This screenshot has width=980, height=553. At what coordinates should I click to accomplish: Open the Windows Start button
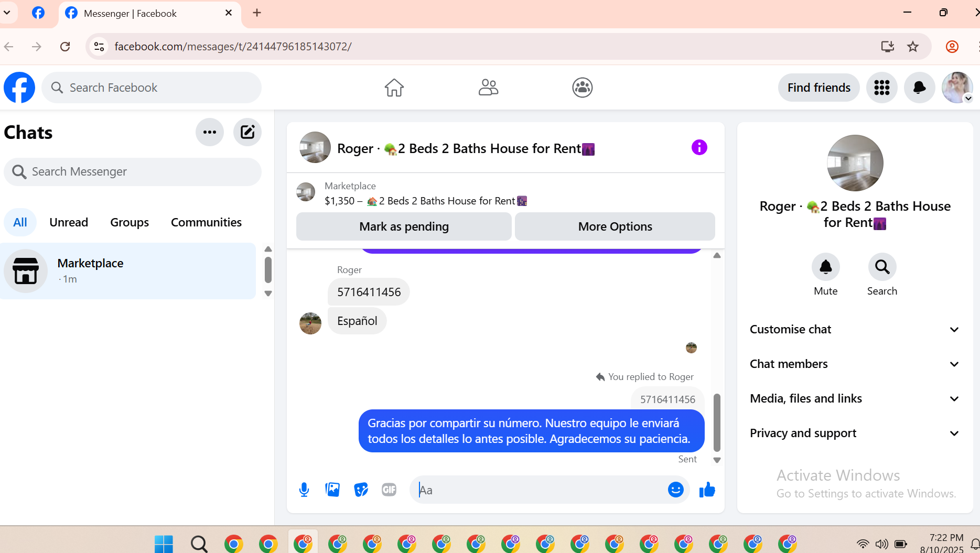tap(164, 544)
